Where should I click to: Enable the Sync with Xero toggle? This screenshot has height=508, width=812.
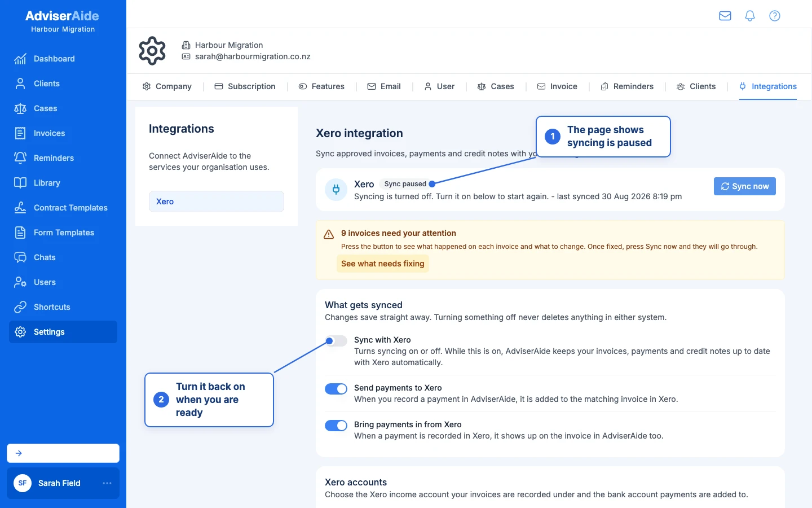coord(336,341)
